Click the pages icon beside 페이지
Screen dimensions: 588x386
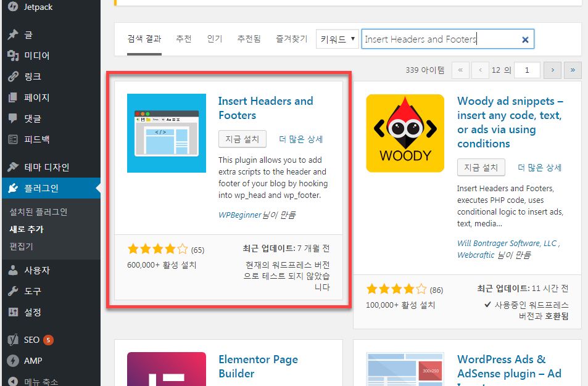tap(13, 97)
